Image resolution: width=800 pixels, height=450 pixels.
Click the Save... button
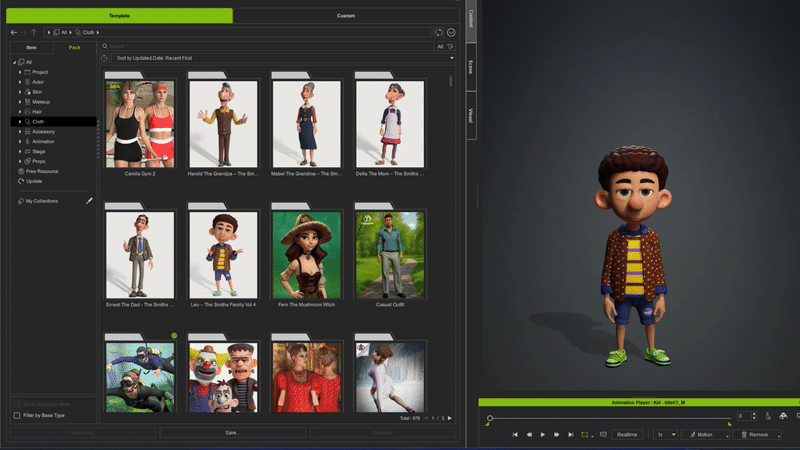pos(232,433)
